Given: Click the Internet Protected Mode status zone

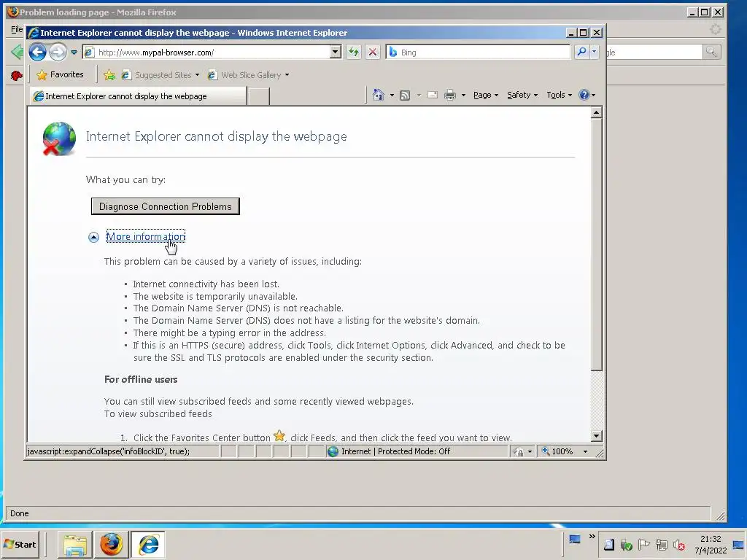Looking at the screenshot, I should (417, 451).
